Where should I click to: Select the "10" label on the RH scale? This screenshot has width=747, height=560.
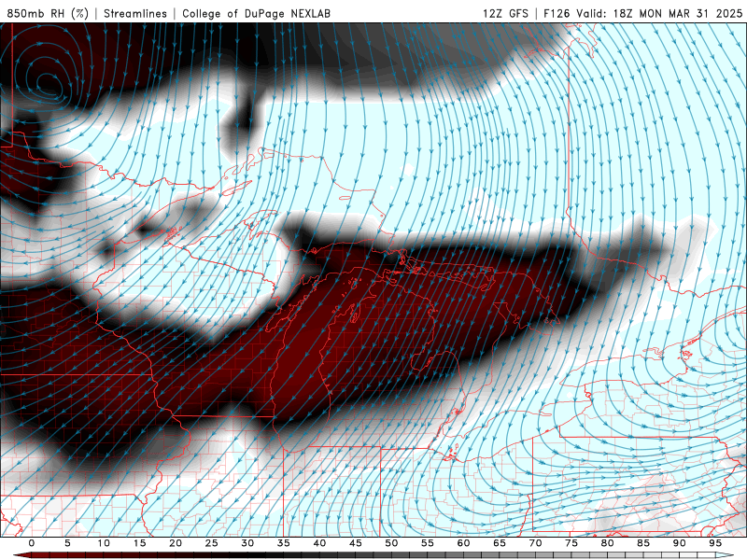[104, 543]
